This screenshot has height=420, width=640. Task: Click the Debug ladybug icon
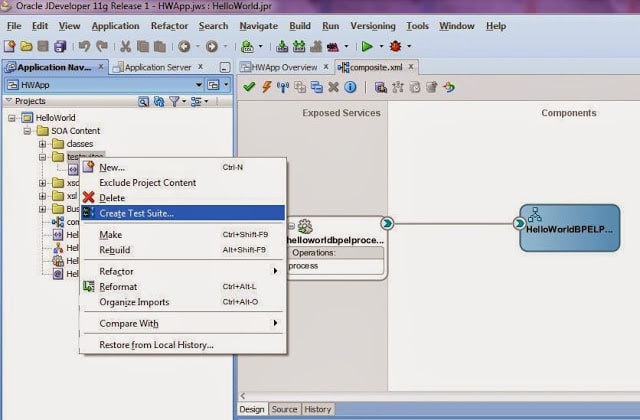click(x=395, y=46)
